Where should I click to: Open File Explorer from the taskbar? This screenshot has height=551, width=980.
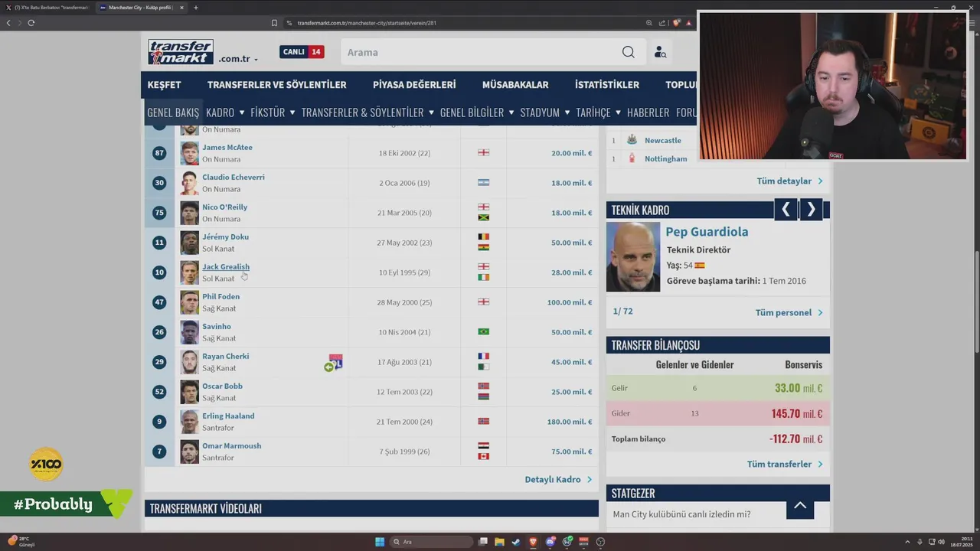coord(500,542)
